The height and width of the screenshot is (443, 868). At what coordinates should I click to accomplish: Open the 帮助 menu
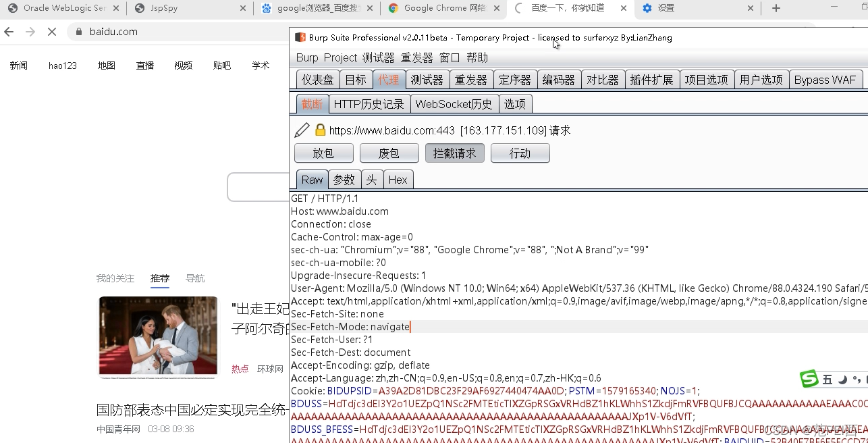pos(477,58)
